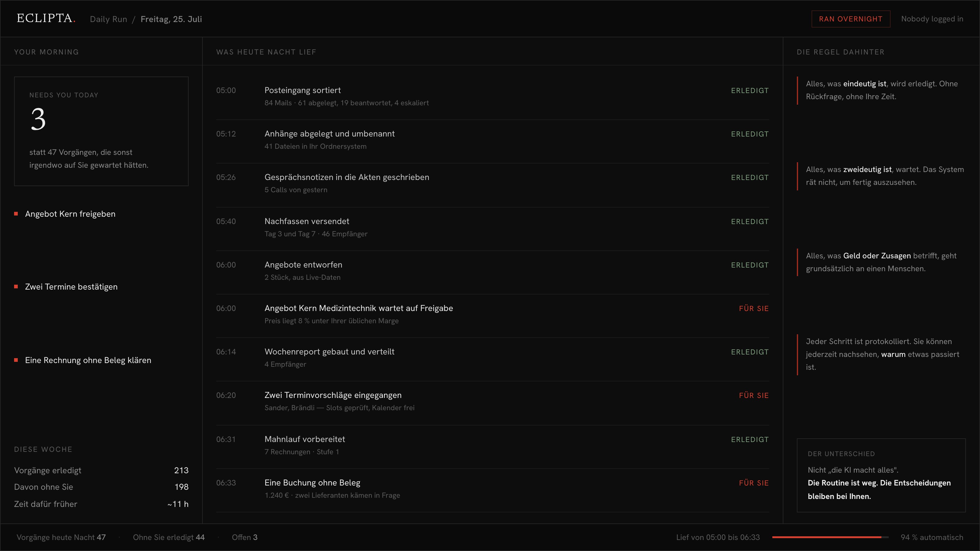Click the DIE REGEL DAHINTER heading
The height and width of the screenshot is (551, 980).
point(840,52)
